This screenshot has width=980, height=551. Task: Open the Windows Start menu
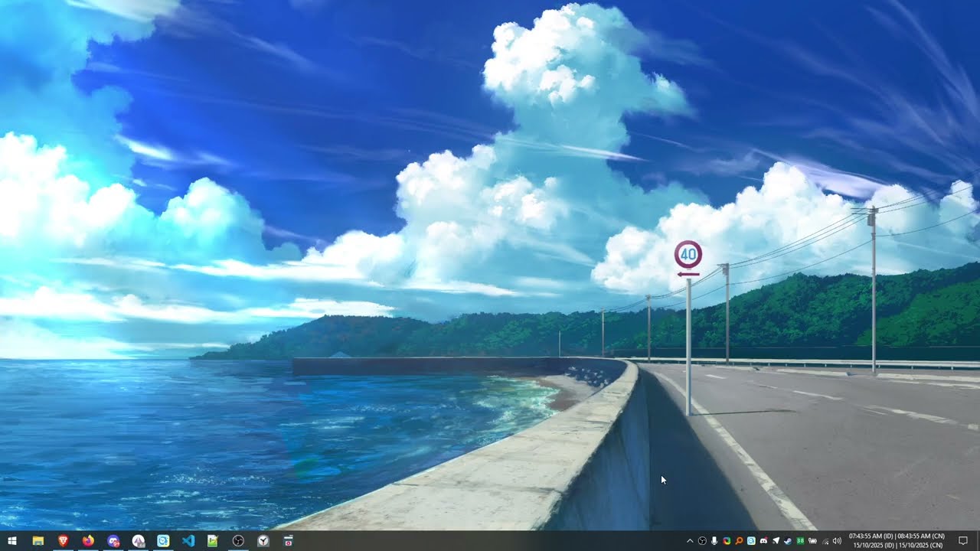(12, 541)
